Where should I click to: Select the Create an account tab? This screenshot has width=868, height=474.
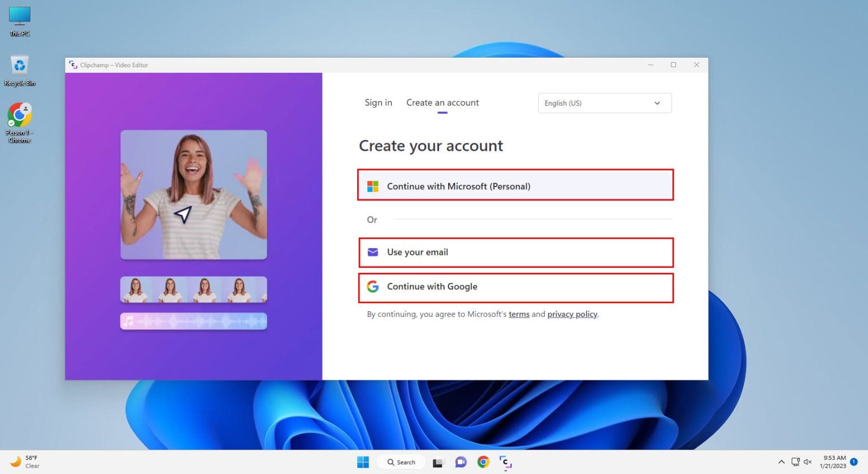(442, 102)
